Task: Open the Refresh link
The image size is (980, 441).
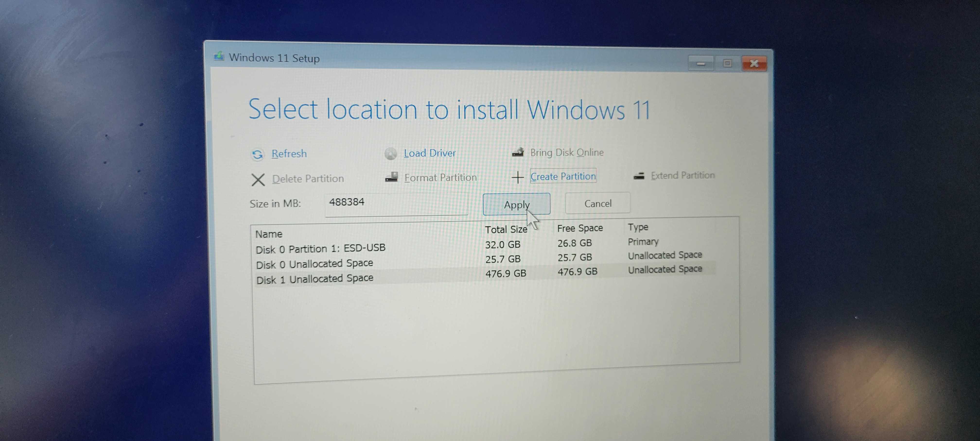Action: pos(289,153)
